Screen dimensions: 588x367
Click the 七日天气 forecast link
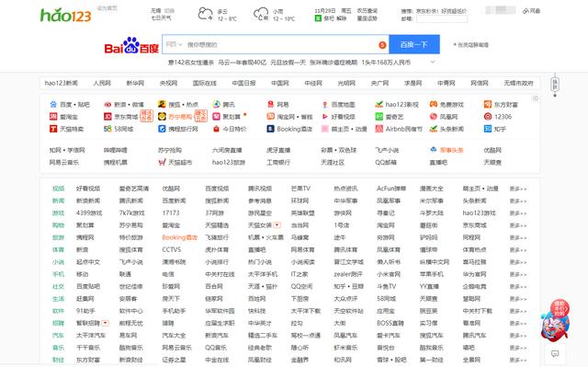click(161, 17)
